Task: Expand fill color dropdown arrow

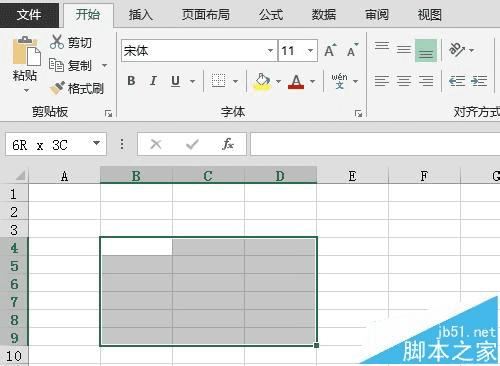Action: (279, 81)
